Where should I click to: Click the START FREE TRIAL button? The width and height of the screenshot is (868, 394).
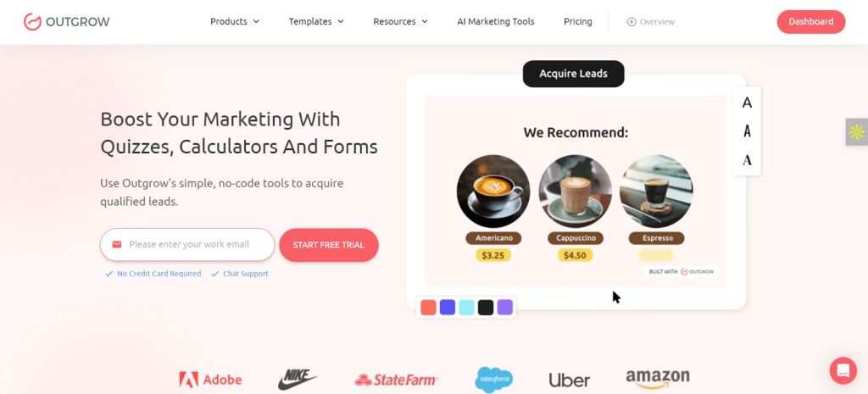pyautogui.click(x=329, y=245)
